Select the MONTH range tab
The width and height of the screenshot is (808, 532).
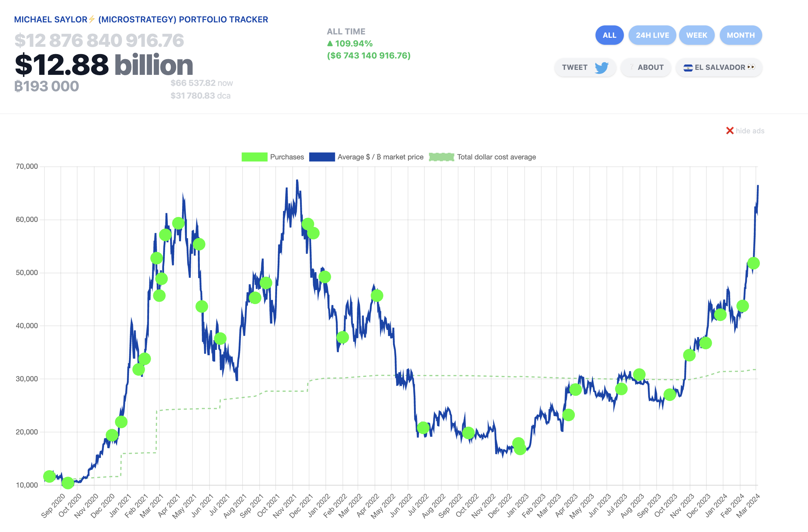(740, 35)
